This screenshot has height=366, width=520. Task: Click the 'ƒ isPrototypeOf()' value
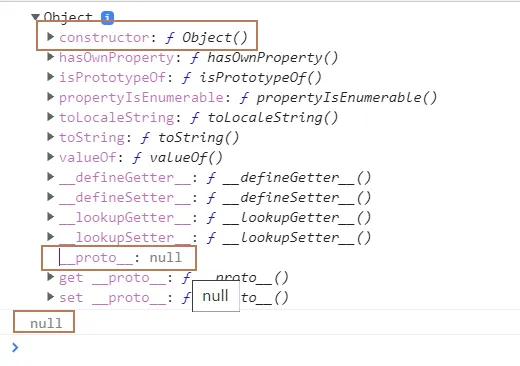tap(252, 78)
